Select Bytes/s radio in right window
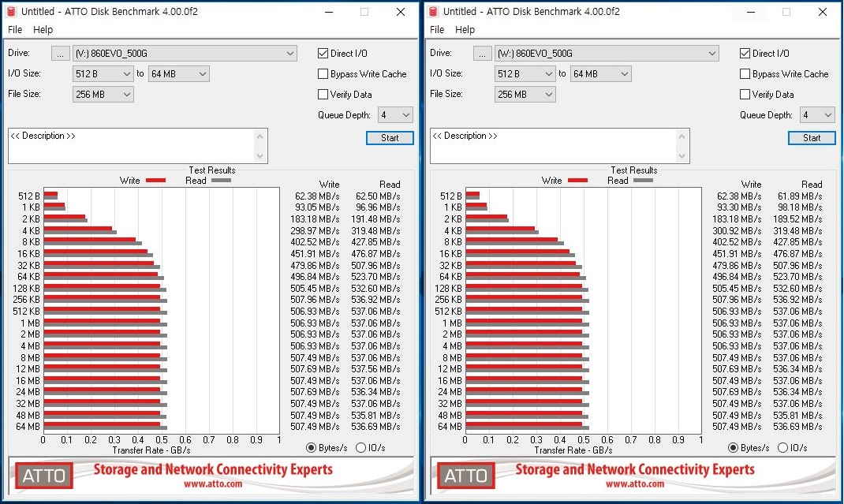 [x=733, y=447]
